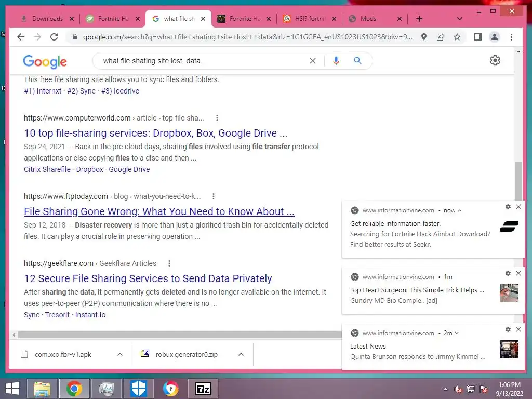532x399 pixels.
Task: Expand the tab search dropdown
Action: click(x=459, y=19)
